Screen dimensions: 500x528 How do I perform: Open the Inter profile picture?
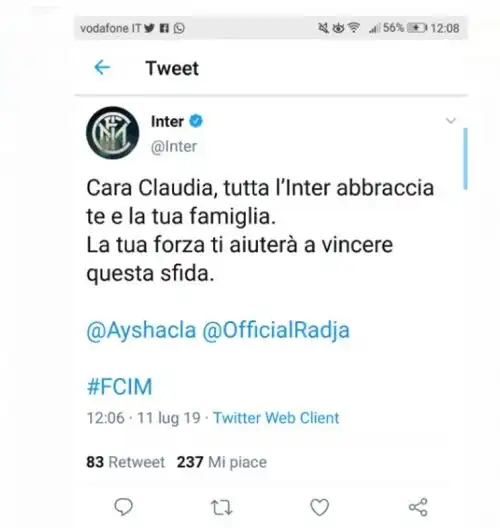[x=112, y=133]
